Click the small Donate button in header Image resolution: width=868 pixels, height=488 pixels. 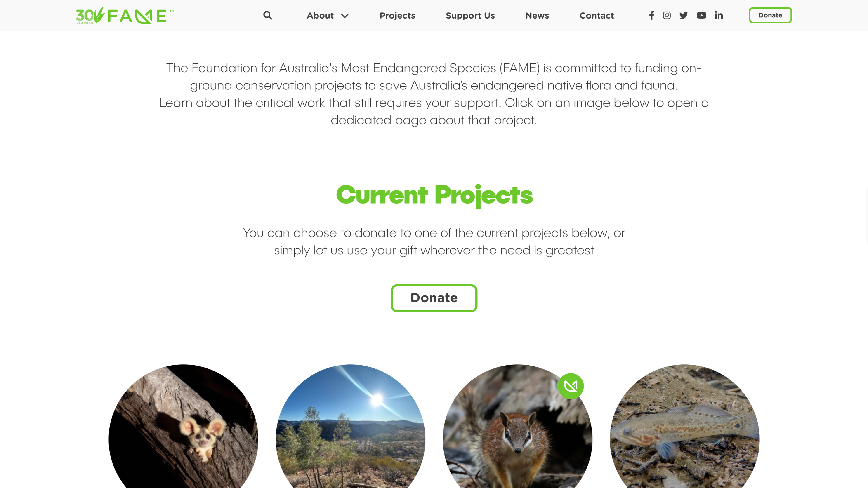point(770,16)
